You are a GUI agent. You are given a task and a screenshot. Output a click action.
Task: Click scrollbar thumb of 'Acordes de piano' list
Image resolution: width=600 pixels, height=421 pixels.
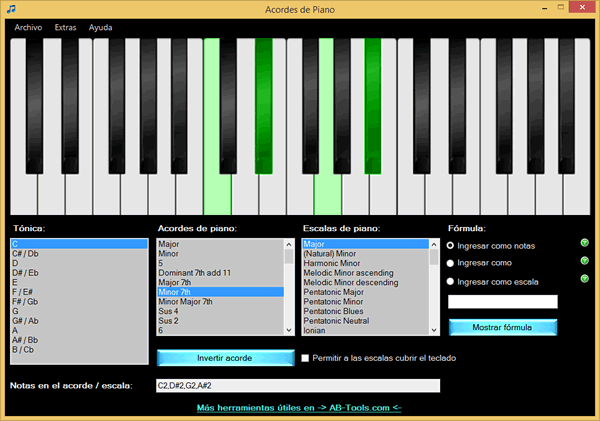point(289,256)
